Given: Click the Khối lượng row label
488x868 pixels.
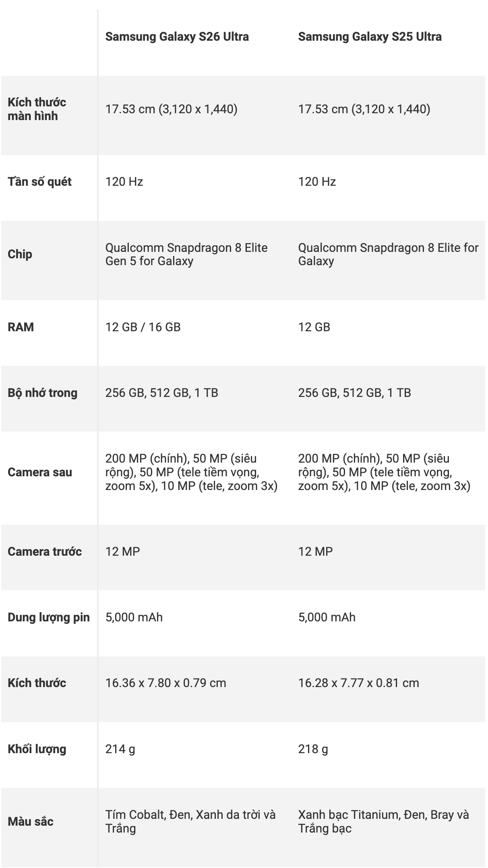Looking at the screenshot, I should click(37, 749).
